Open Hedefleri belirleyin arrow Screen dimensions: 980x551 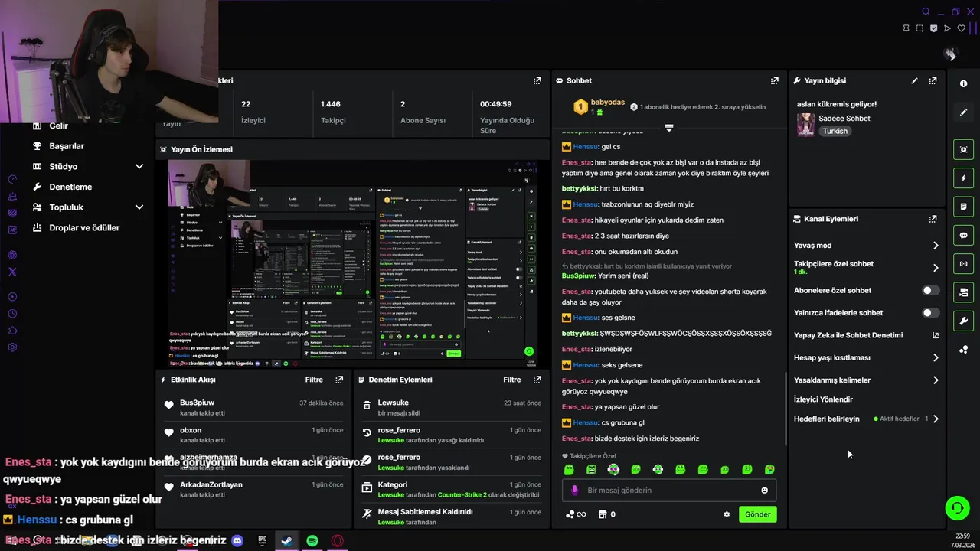coord(936,419)
